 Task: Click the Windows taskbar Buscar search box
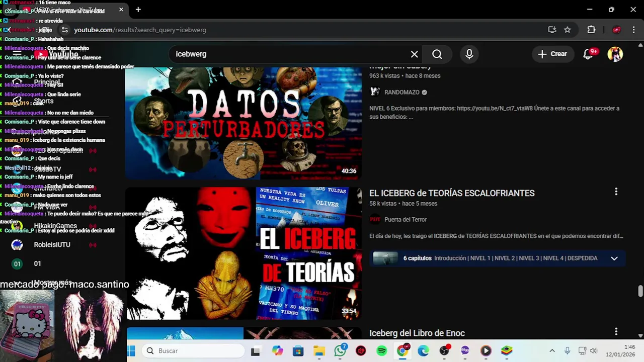point(193,351)
